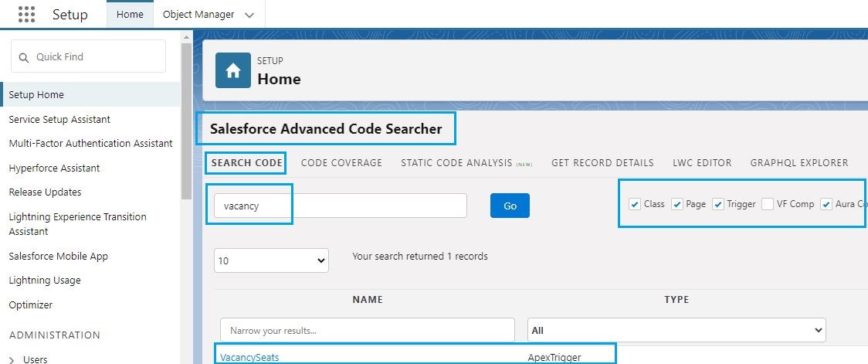Viewport: 868px width, 364px height.
Task: Open Lightning Experience Transition Assistant
Action: coord(77,224)
